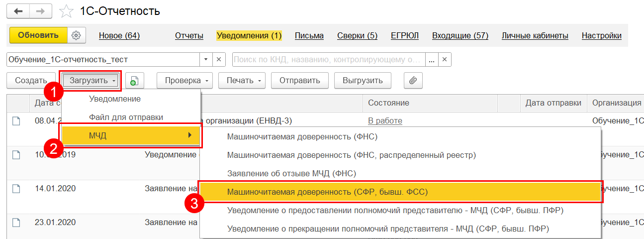The width and height of the screenshot is (644, 239).
Task: Open search options ellipsis button
Action: 432,59
